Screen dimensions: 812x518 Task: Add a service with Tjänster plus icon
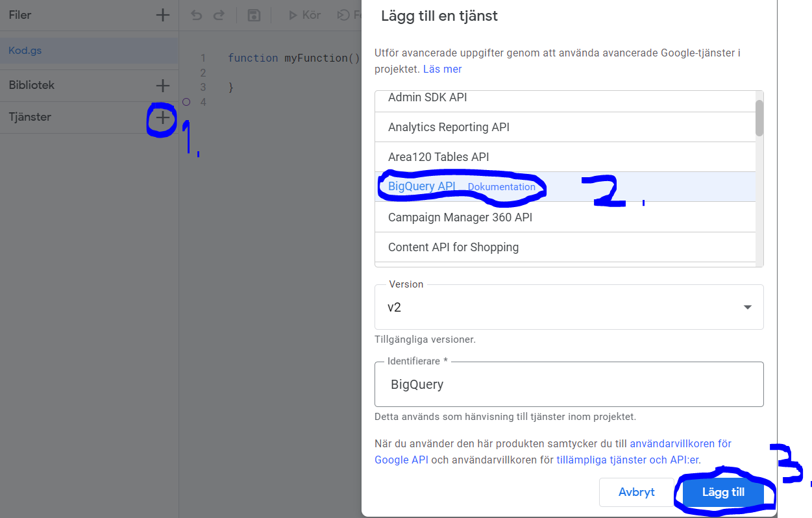click(163, 117)
